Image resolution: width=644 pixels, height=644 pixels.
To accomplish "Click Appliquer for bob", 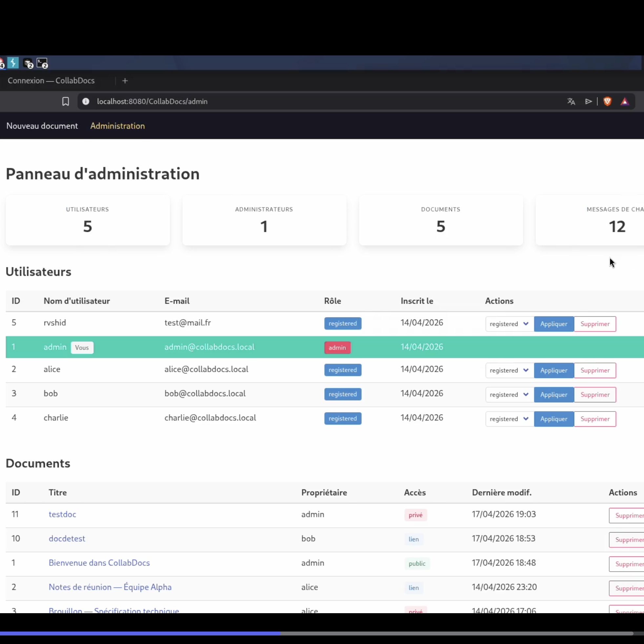I will click(x=554, y=395).
